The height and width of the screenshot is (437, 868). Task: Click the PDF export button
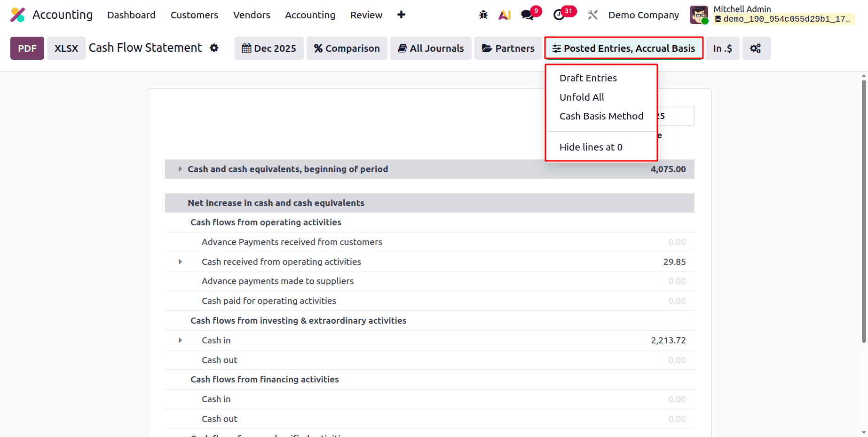27,48
